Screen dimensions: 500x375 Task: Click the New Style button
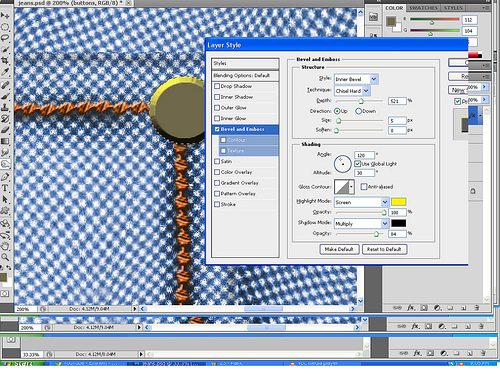(x=458, y=90)
